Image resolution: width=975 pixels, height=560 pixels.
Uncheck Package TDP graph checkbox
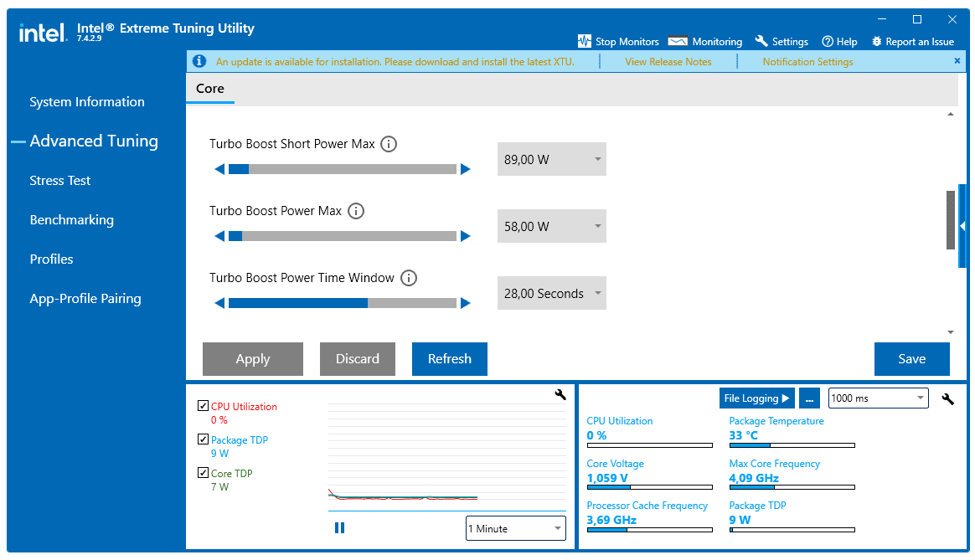click(x=203, y=439)
